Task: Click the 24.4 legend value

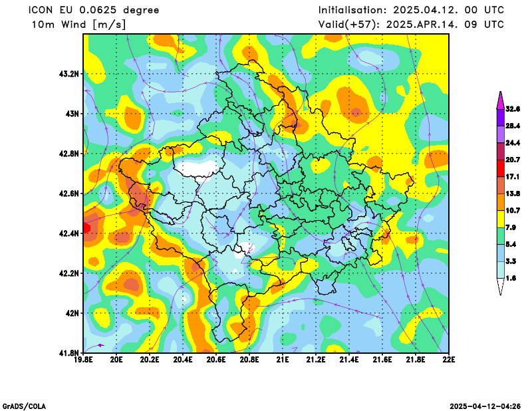Action: click(x=513, y=143)
